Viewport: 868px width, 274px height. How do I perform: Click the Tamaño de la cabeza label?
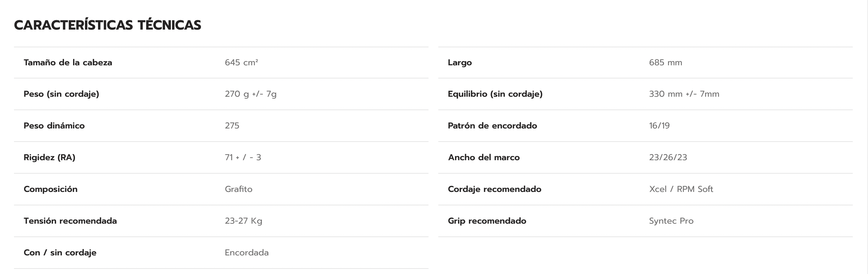68,63
